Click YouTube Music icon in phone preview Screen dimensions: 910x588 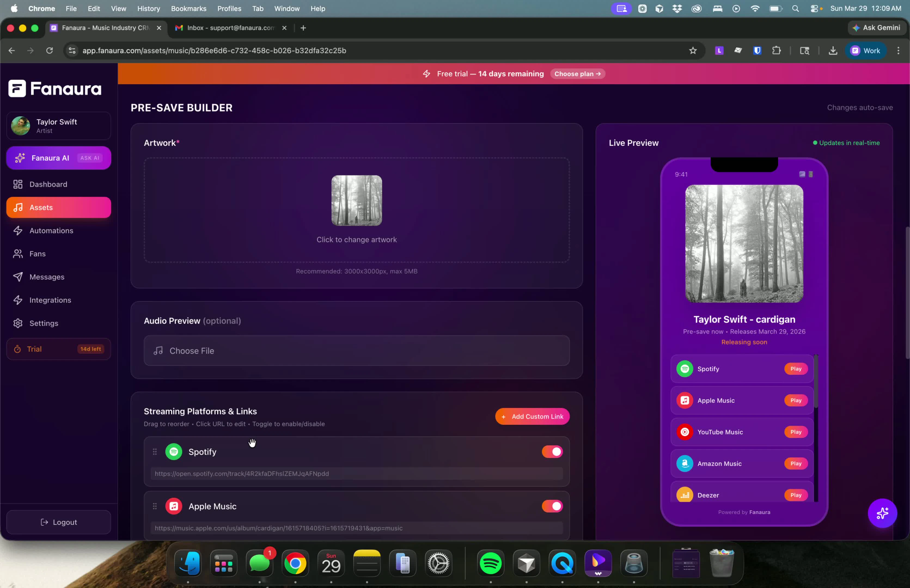(x=685, y=432)
